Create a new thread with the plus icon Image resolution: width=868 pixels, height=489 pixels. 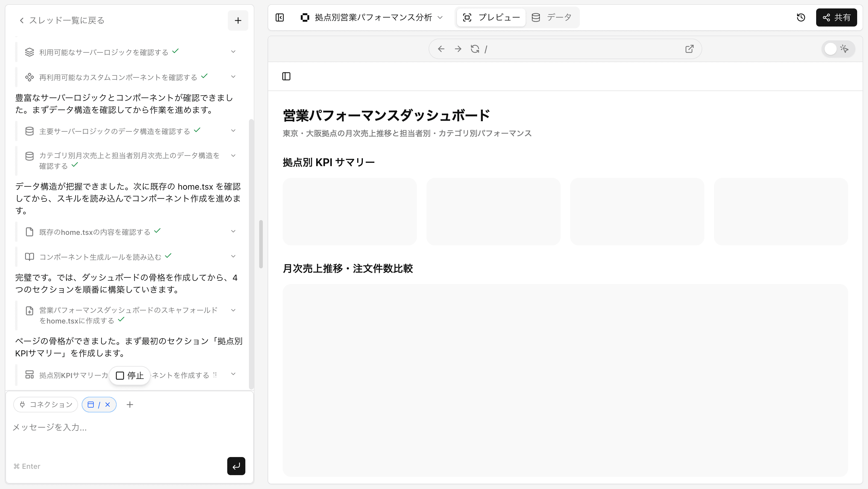[x=238, y=20]
